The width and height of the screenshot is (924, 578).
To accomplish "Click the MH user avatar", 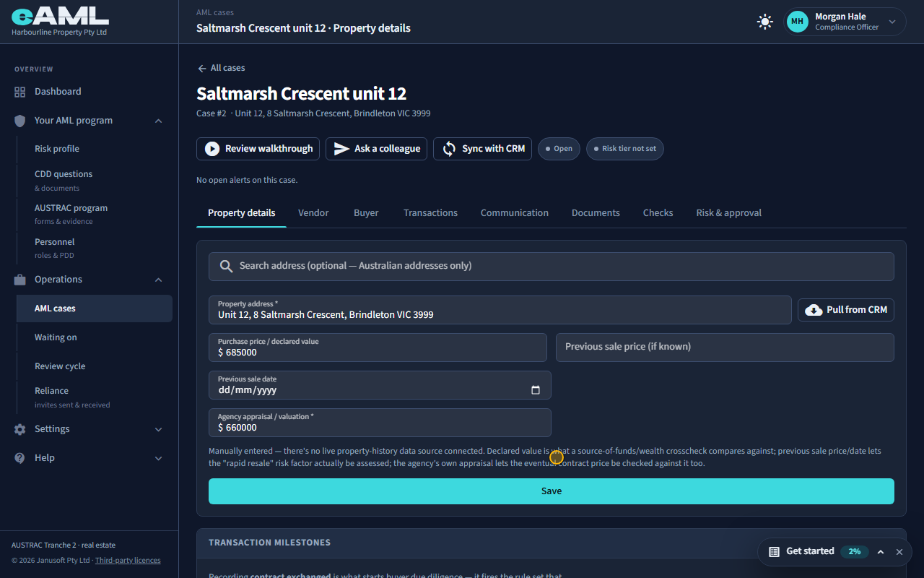I will point(797,22).
